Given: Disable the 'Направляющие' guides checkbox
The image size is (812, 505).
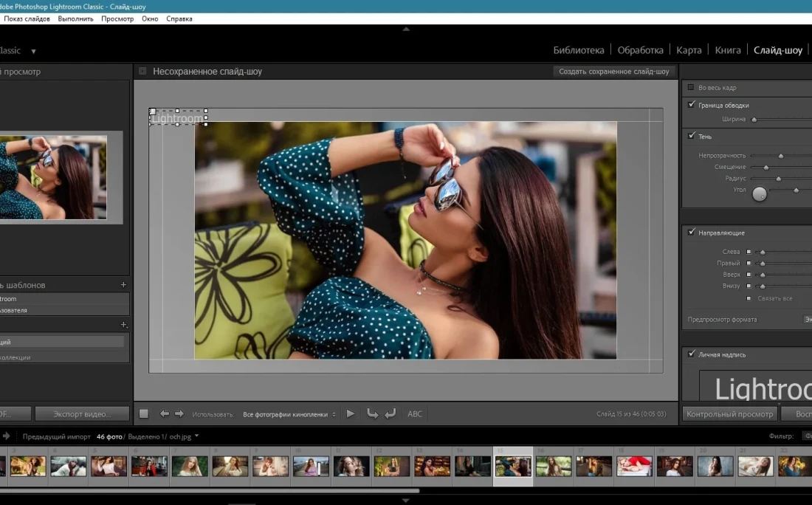Looking at the screenshot, I should 691,233.
